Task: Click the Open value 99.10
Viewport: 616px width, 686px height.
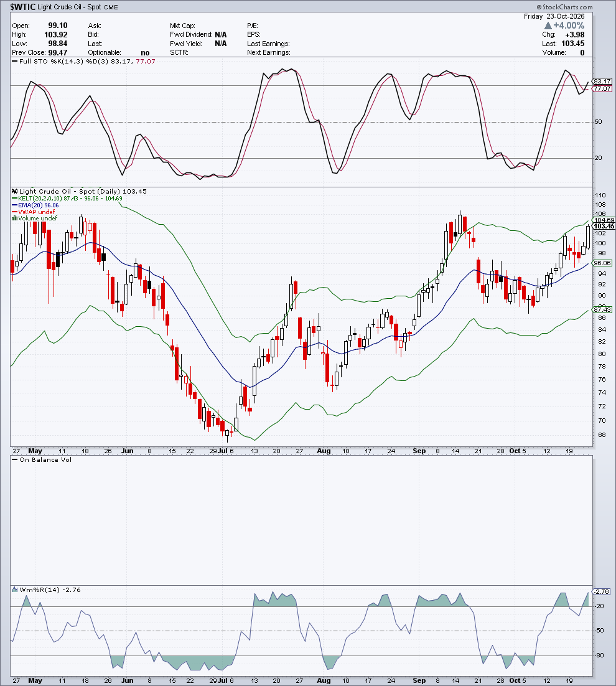Action: point(58,26)
